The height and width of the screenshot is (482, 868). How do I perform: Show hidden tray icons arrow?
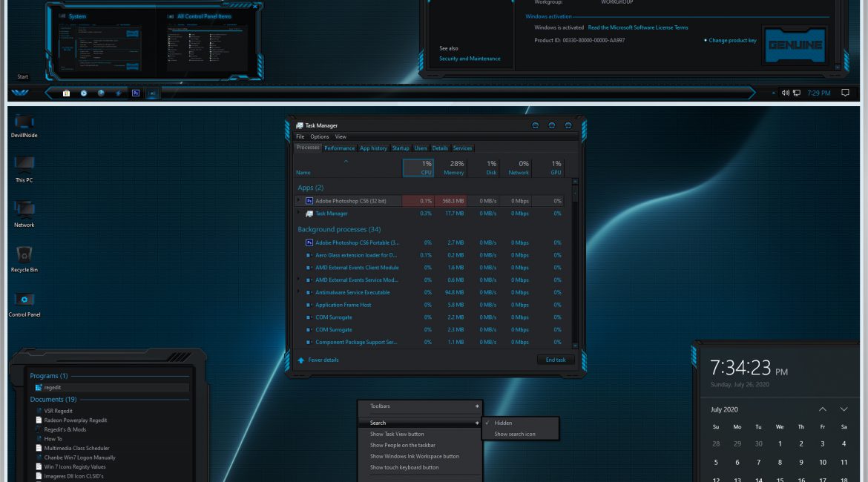[x=773, y=93]
